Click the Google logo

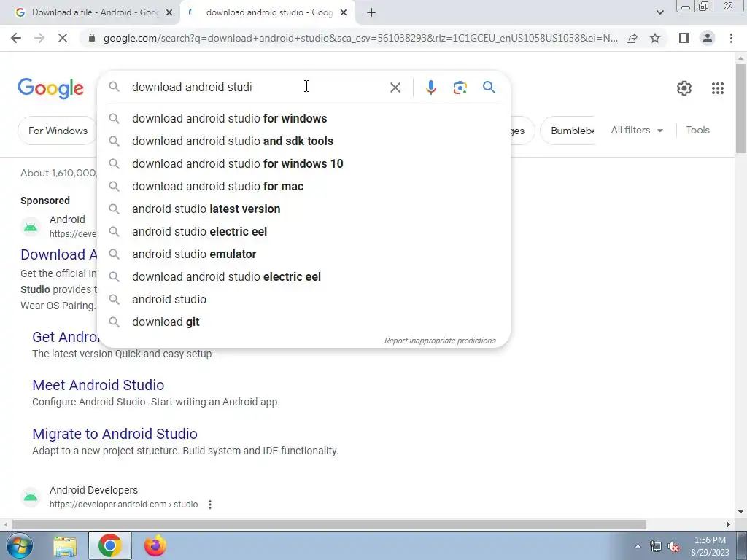pos(50,88)
